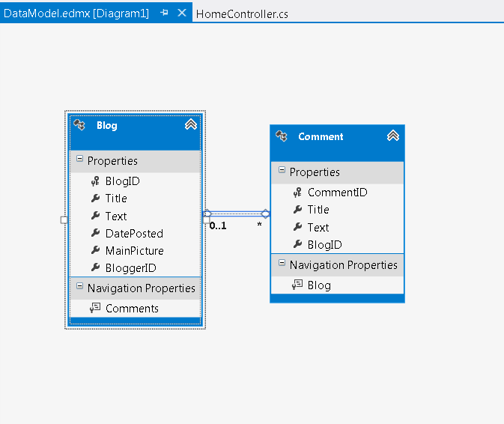The height and width of the screenshot is (424, 504).
Task: Click wrench icon beside Comment's Text
Action: pos(297,227)
